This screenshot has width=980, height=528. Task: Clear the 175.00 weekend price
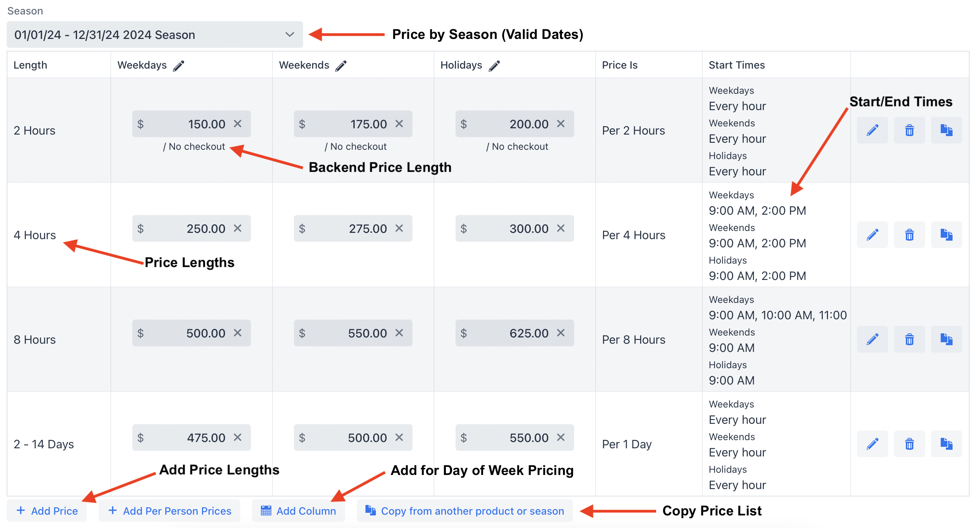[x=399, y=124]
